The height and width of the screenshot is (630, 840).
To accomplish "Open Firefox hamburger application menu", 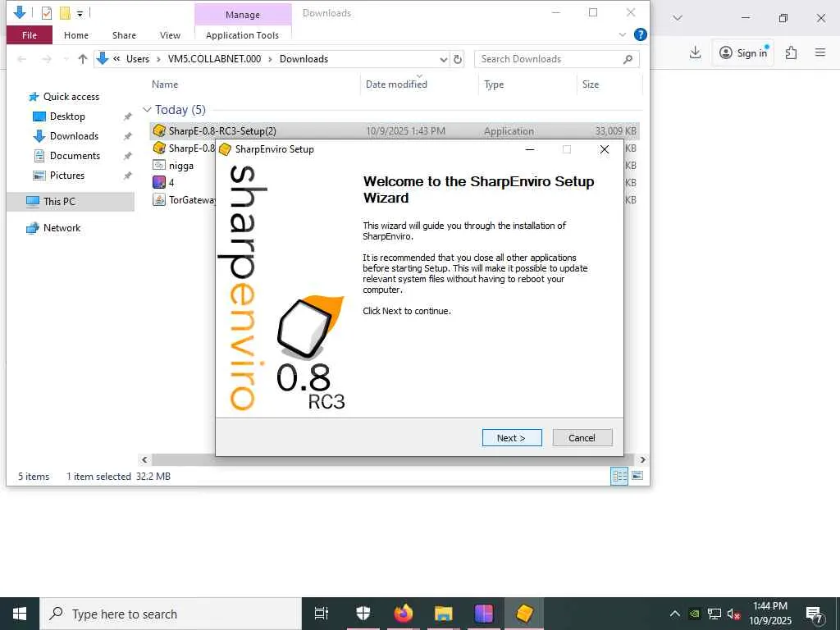I will point(819,52).
